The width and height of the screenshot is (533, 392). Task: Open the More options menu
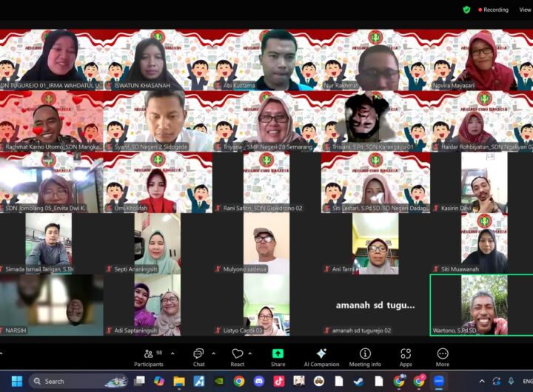click(443, 356)
